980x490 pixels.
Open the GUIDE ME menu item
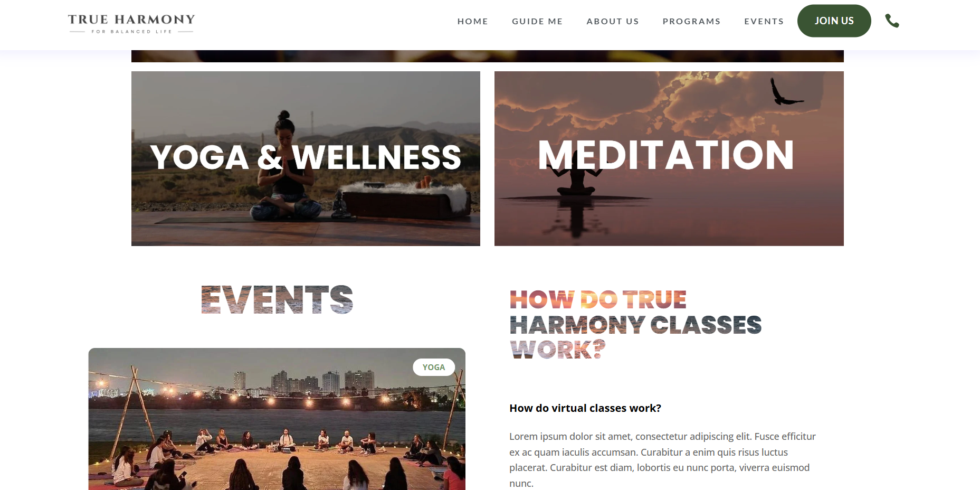537,21
